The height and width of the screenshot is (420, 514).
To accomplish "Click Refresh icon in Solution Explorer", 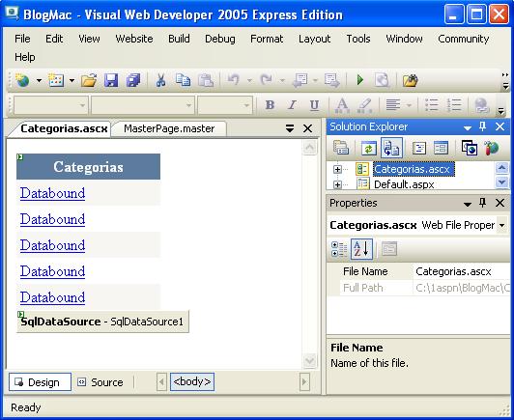I will [x=369, y=148].
